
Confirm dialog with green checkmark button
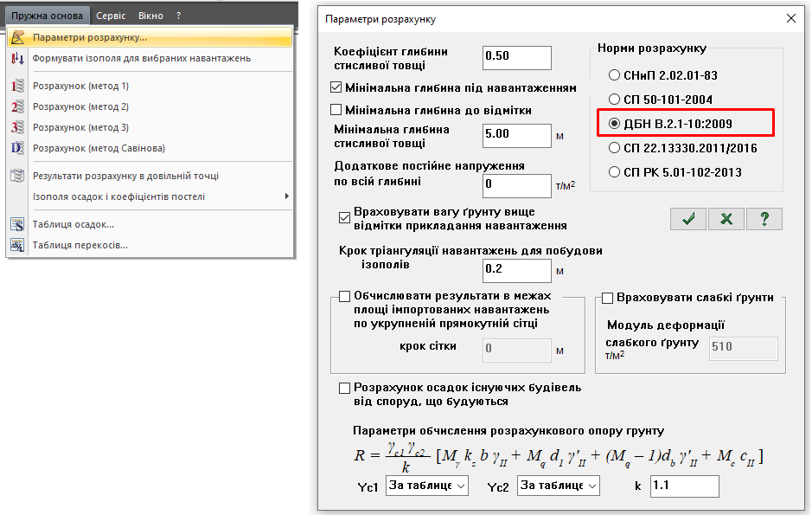[688, 219]
